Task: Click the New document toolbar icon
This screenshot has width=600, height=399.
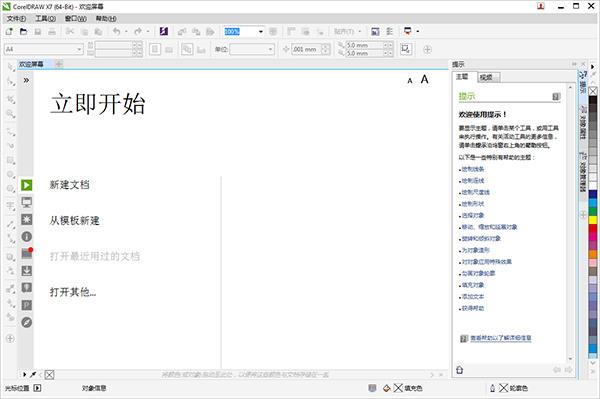Action: point(9,31)
